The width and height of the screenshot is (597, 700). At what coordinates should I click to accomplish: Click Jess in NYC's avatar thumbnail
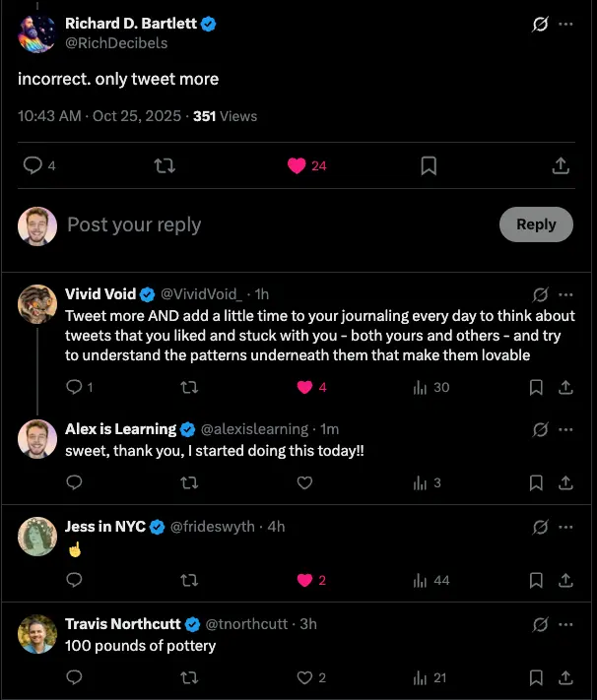coord(37,537)
